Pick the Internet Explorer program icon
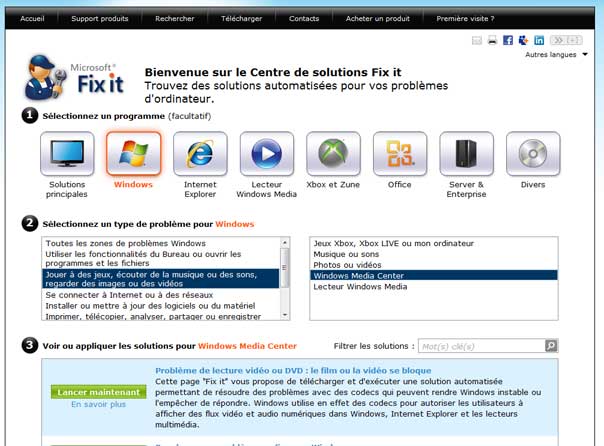This screenshot has width=604, height=446. tap(200, 154)
